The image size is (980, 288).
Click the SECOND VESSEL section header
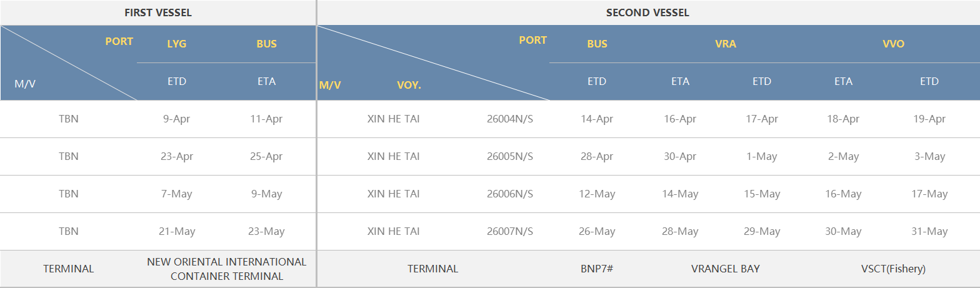pos(647,12)
